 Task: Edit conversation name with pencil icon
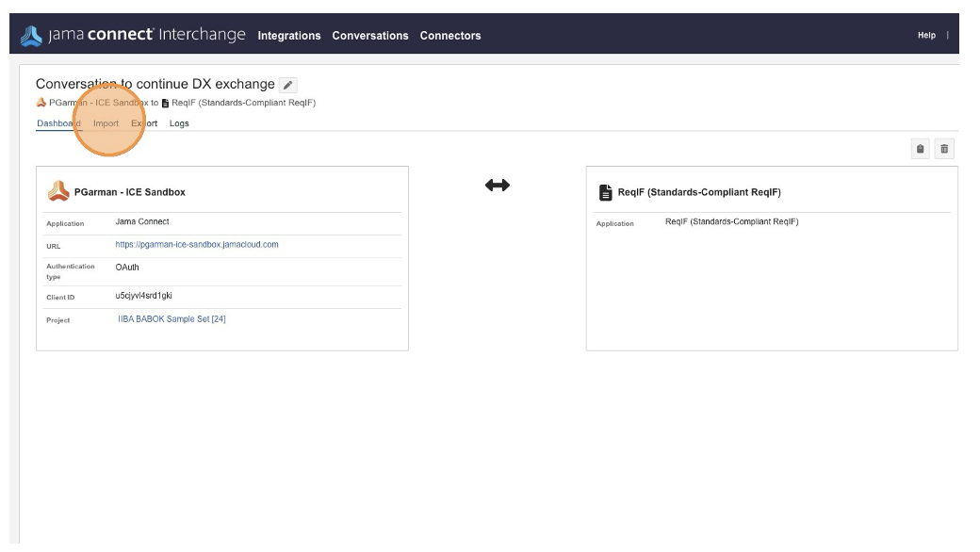tap(288, 85)
